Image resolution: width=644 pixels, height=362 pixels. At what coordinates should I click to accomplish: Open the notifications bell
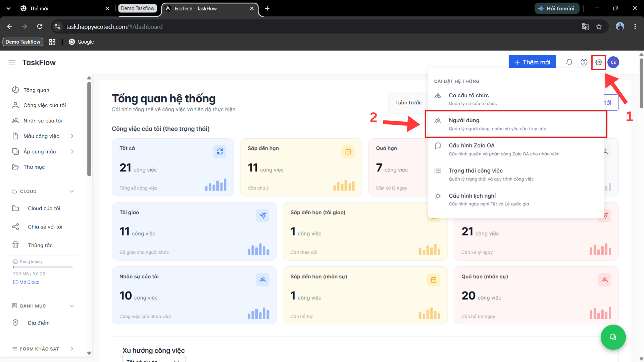click(569, 62)
